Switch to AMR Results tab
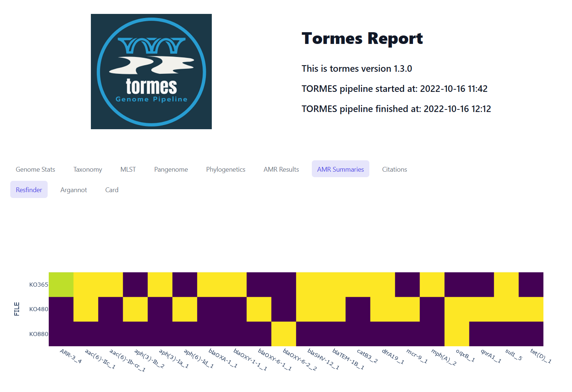 click(x=281, y=169)
